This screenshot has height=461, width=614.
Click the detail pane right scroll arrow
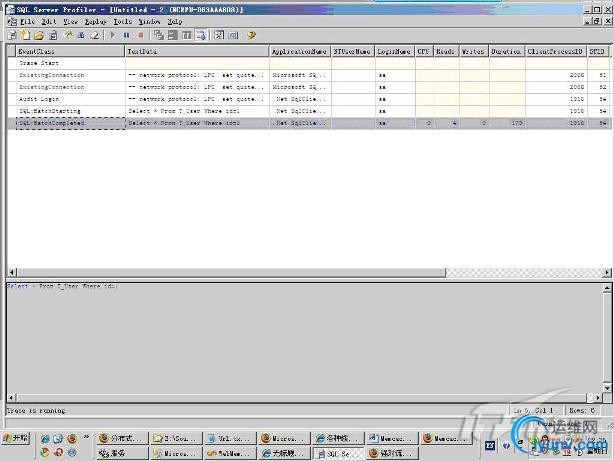598,398
